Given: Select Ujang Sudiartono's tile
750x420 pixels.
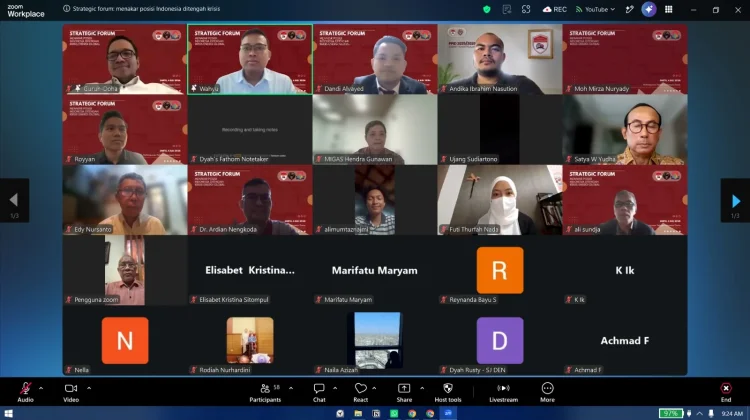Looking at the screenshot, I should point(500,130).
